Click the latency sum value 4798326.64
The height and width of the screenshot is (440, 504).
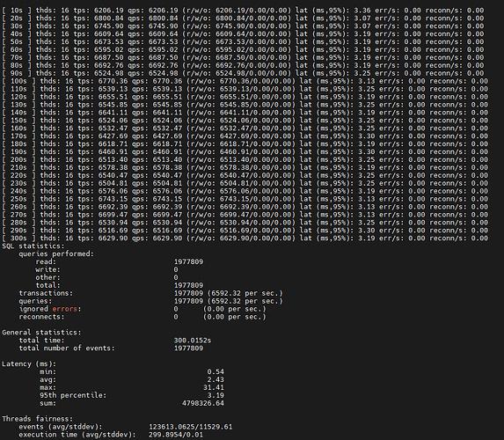pyautogui.click(x=203, y=403)
